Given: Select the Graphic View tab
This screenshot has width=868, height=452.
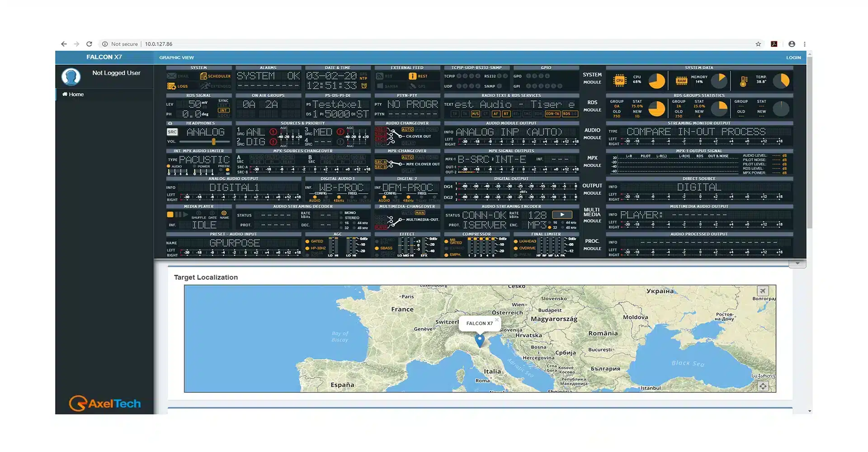Looking at the screenshot, I should point(176,58).
